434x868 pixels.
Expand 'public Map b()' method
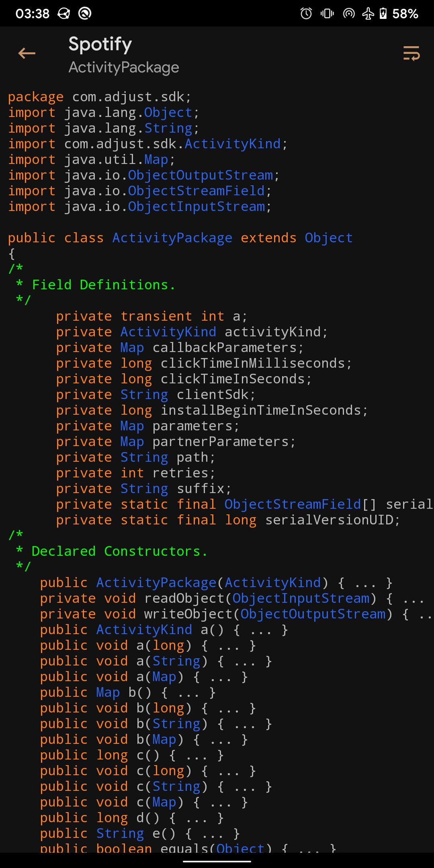[x=128, y=692]
